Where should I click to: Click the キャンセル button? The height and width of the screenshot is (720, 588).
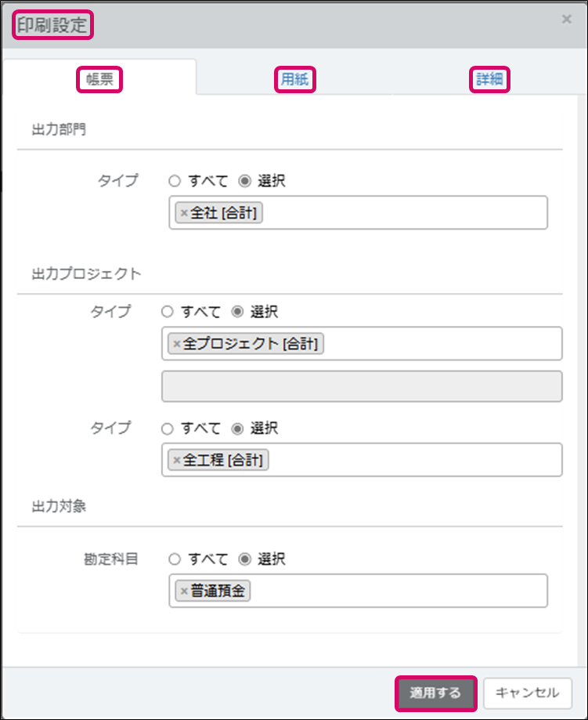pos(528,693)
